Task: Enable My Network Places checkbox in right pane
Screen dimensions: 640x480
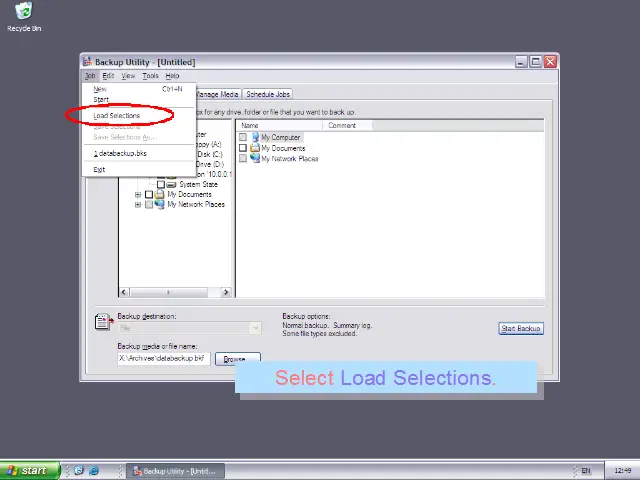Action: 243,159
